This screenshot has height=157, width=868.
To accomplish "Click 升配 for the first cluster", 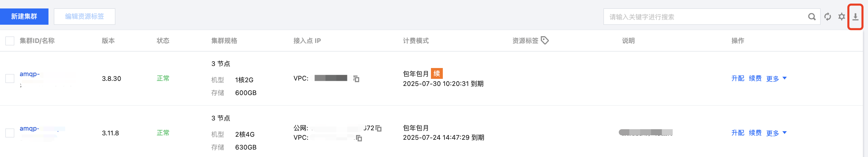I will click(737, 78).
